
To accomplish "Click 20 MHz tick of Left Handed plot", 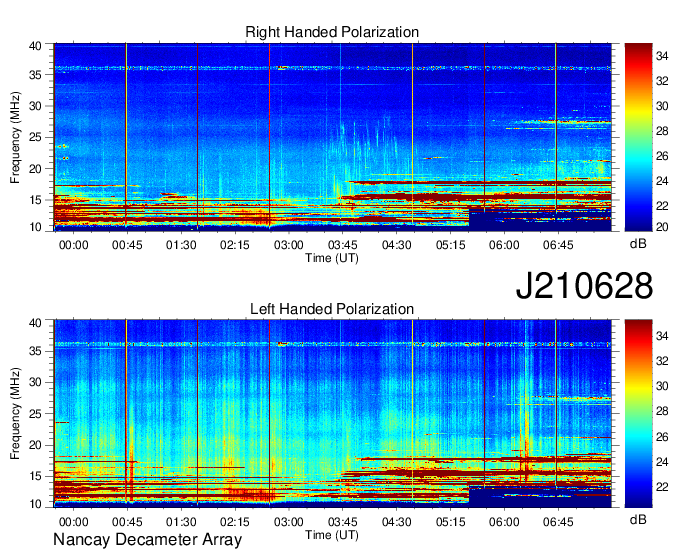I will point(35,445).
